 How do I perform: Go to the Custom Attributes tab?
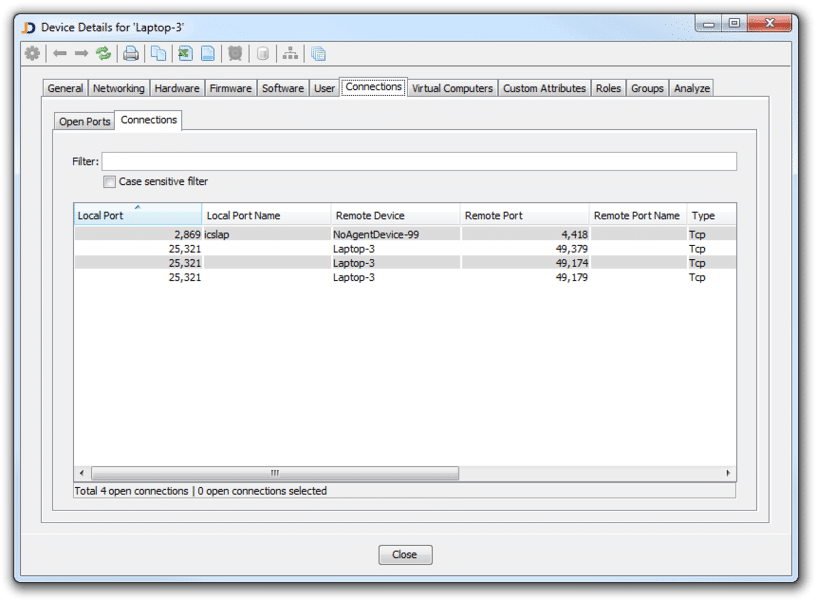(x=544, y=88)
